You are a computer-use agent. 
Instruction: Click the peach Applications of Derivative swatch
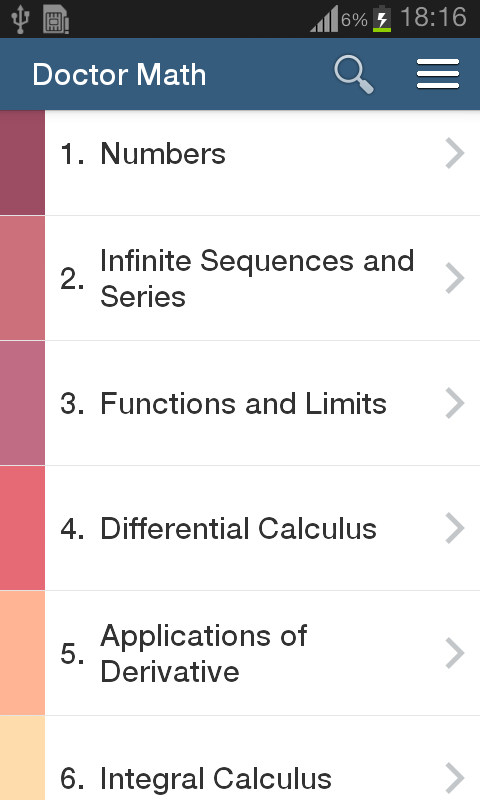click(22, 653)
